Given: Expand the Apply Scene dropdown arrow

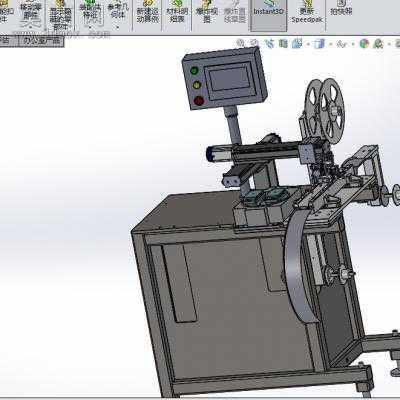Looking at the screenshot, I should coord(388,44).
